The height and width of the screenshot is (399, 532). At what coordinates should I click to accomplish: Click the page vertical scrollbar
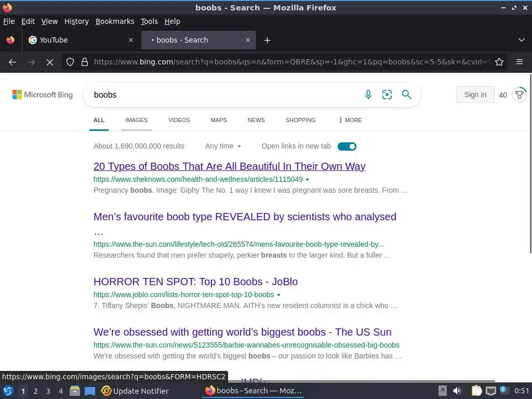point(530,164)
